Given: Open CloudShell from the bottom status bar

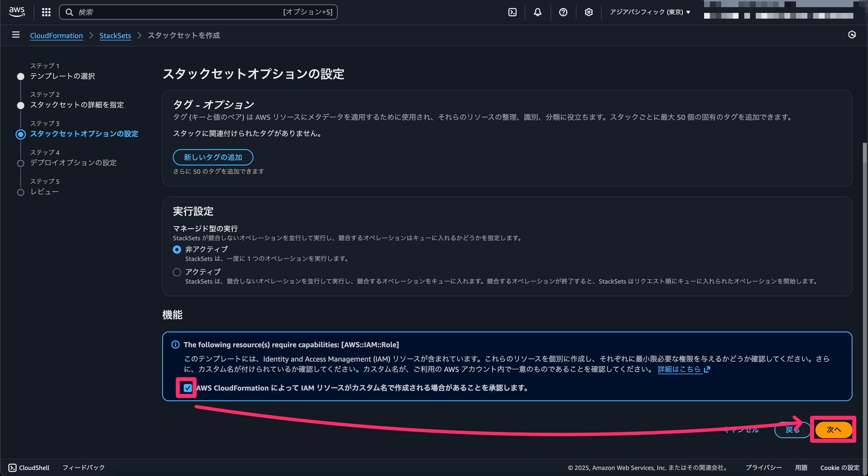Looking at the screenshot, I should [x=29, y=467].
